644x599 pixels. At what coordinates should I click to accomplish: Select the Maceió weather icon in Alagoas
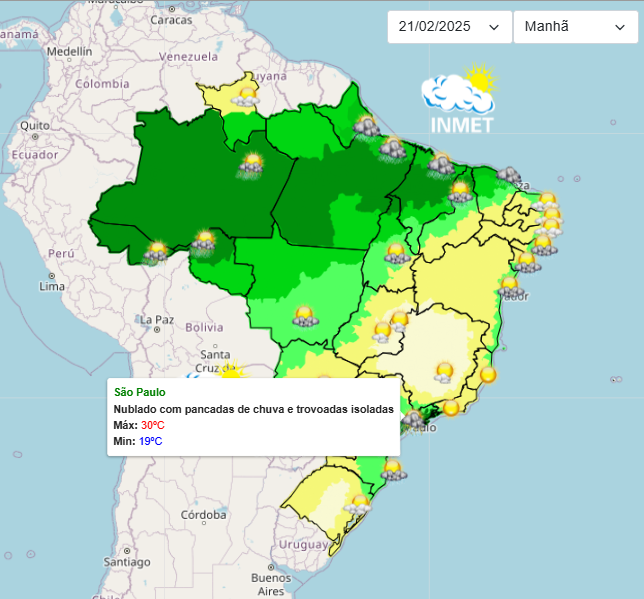[x=544, y=245]
